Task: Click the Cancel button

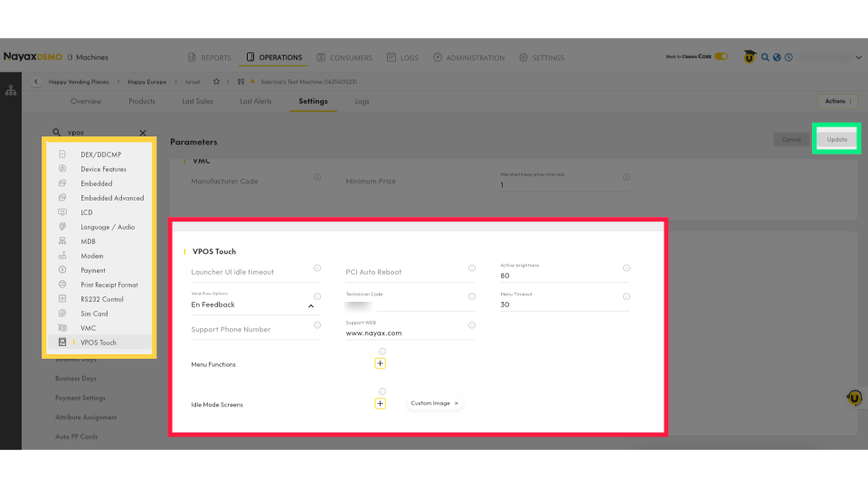Action: (791, 139)
